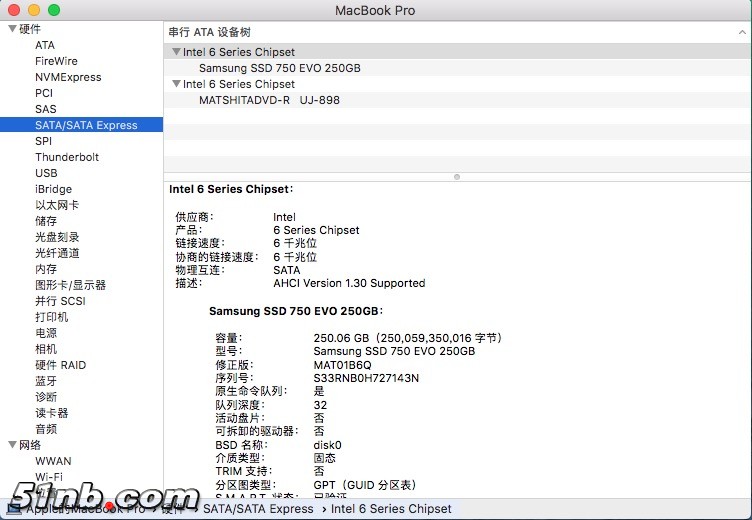
Task: Select ATA in the sidebar
Action: [45, 45]
